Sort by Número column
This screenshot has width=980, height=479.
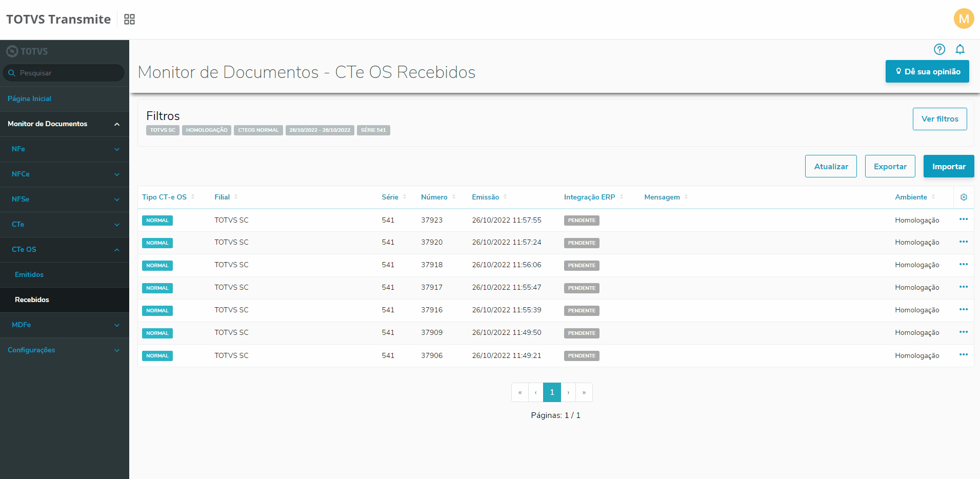tap(438, 197)
